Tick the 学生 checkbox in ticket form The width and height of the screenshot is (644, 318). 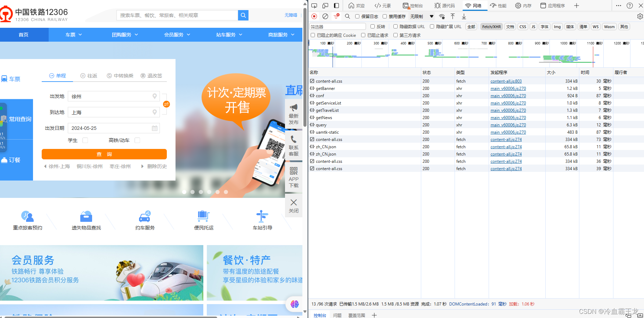(x=85, y=140)
